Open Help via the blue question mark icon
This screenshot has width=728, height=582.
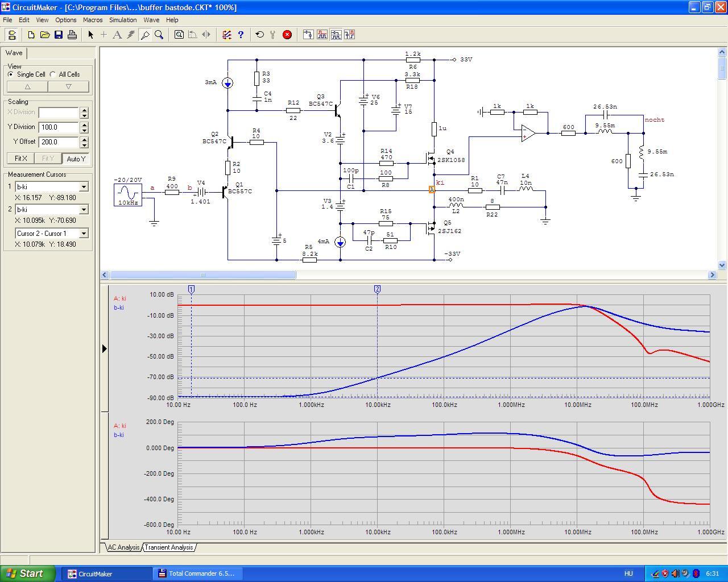point(241,35)
